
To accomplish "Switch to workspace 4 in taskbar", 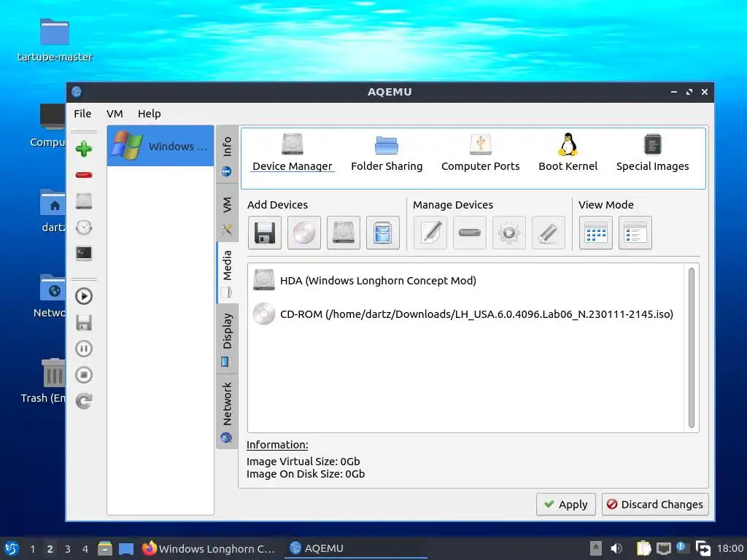I will tap(85, 548).
